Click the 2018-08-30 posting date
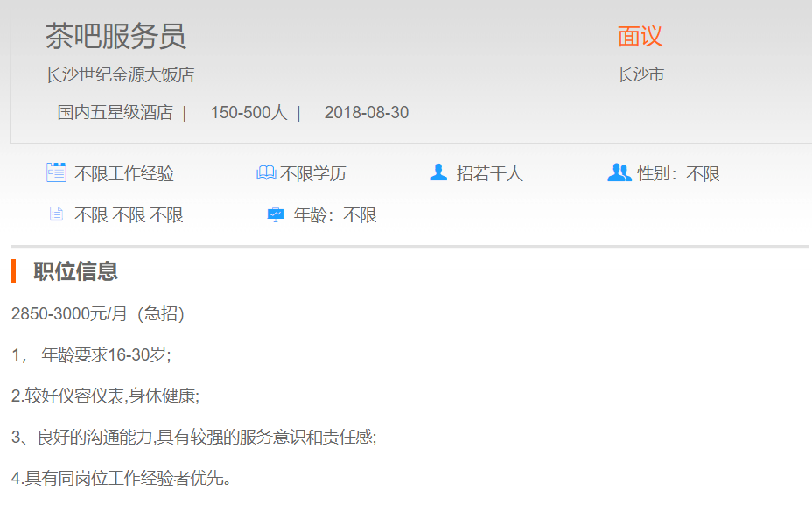The width and height of the screenshot is (812, 512). [x=366, y=113]
